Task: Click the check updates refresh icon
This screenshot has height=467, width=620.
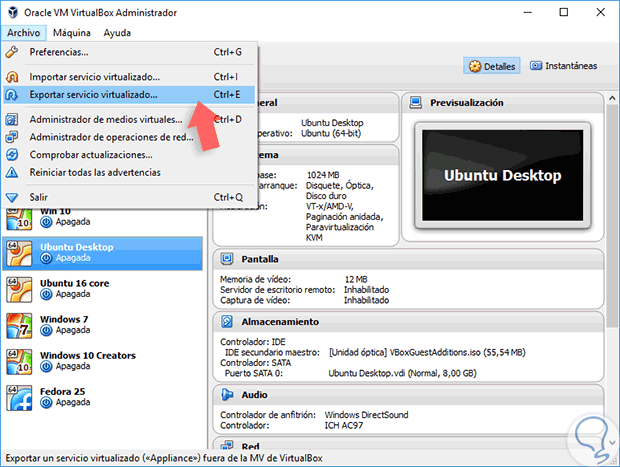Action: point(12,155)
